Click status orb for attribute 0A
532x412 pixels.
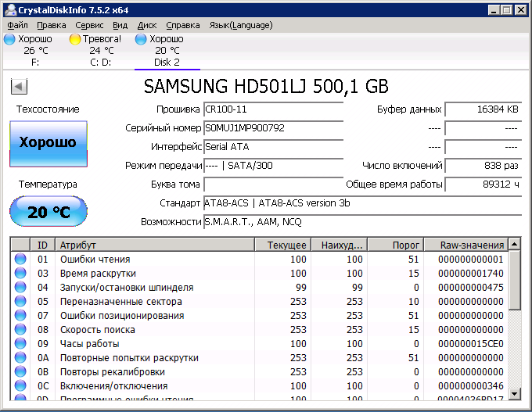click(x=20, y=357)
